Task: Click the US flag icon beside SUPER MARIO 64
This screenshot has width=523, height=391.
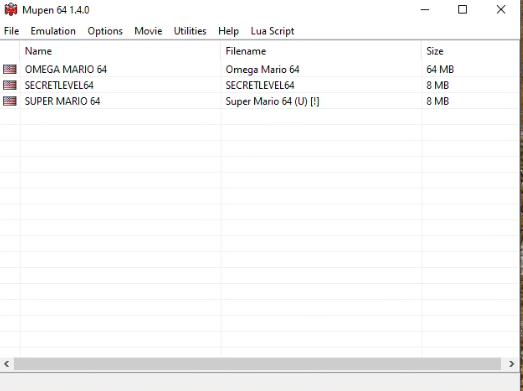Action: tap(10, 101)
